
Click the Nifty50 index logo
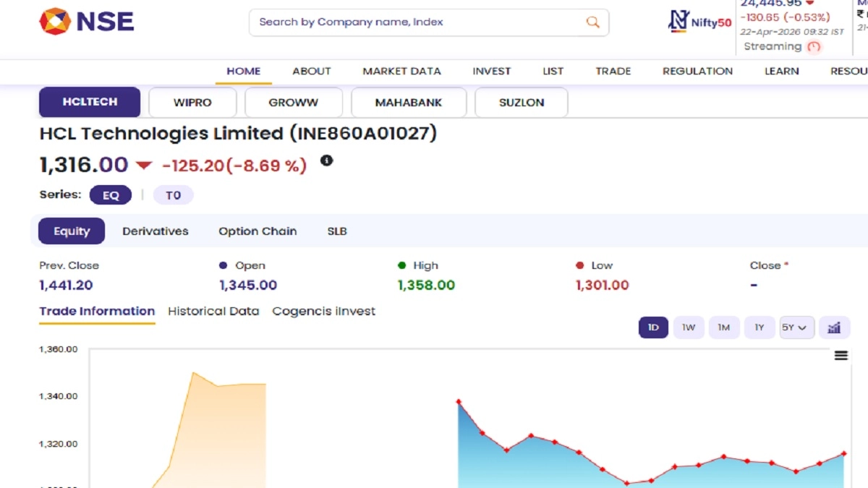coord(699,22)
